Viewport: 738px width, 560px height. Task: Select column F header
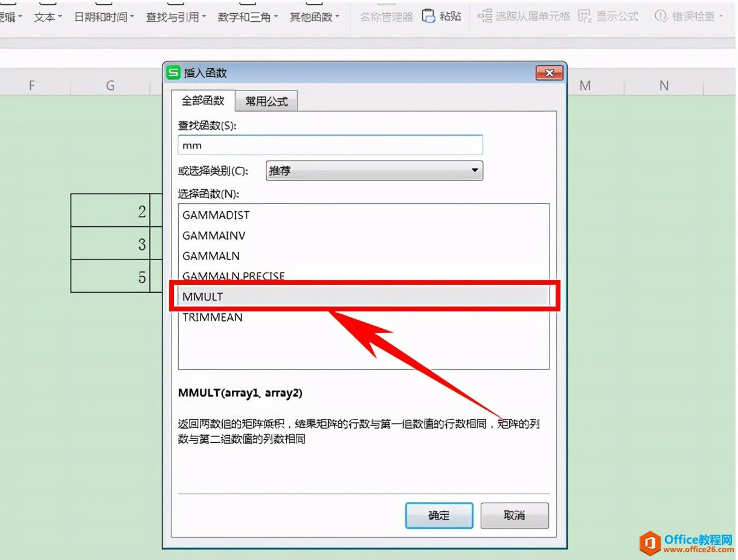pyautogui.click(x=31, y=86)
